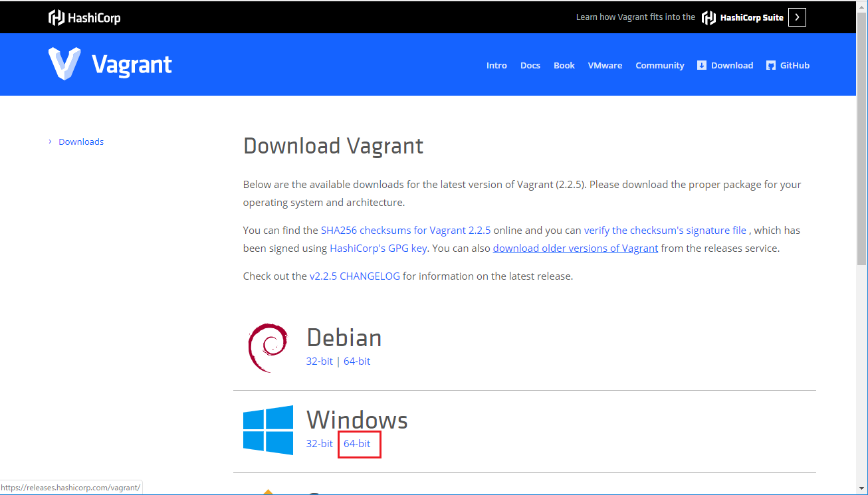Download the Windows 32-bit installer

(x=320, y=444)
